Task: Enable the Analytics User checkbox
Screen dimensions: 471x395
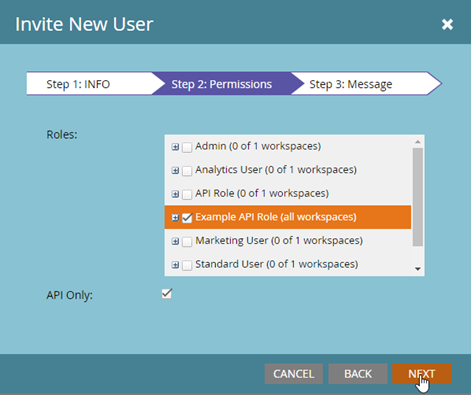Action: click(187, 171)
